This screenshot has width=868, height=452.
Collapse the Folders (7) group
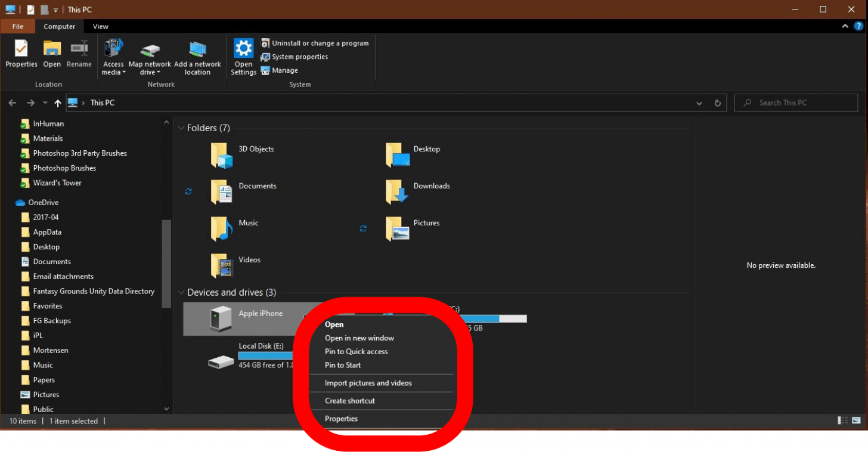point(181,128)
